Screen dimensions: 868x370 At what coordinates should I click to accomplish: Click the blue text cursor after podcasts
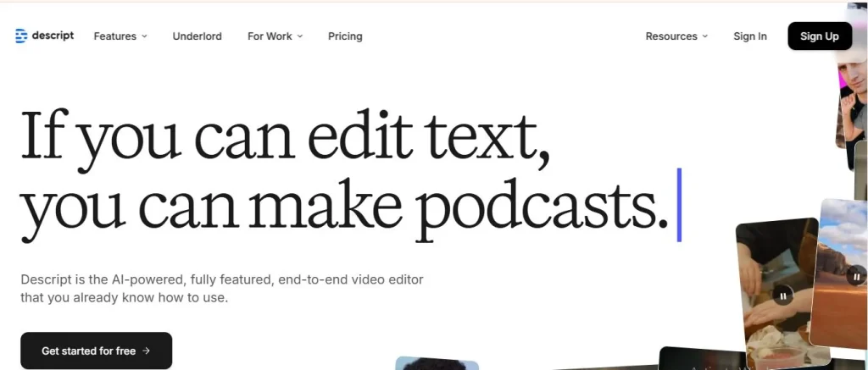(679, 205)
